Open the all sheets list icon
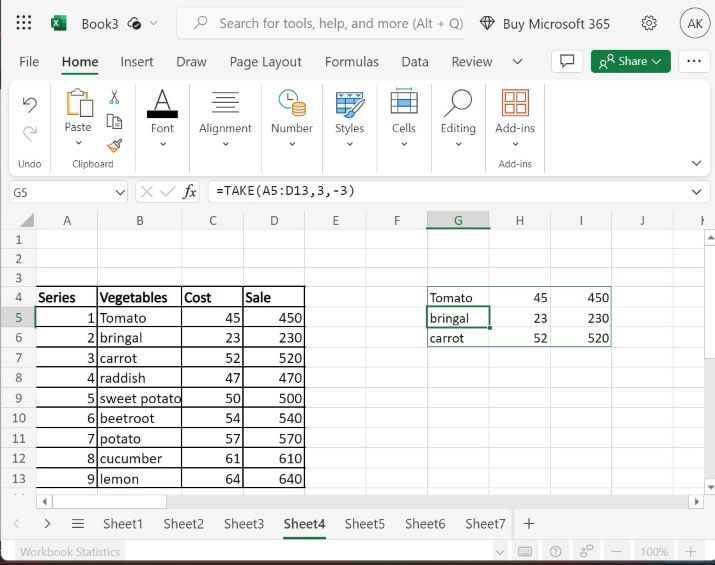Viewport: 715px width, 565px height. (78, 524)
